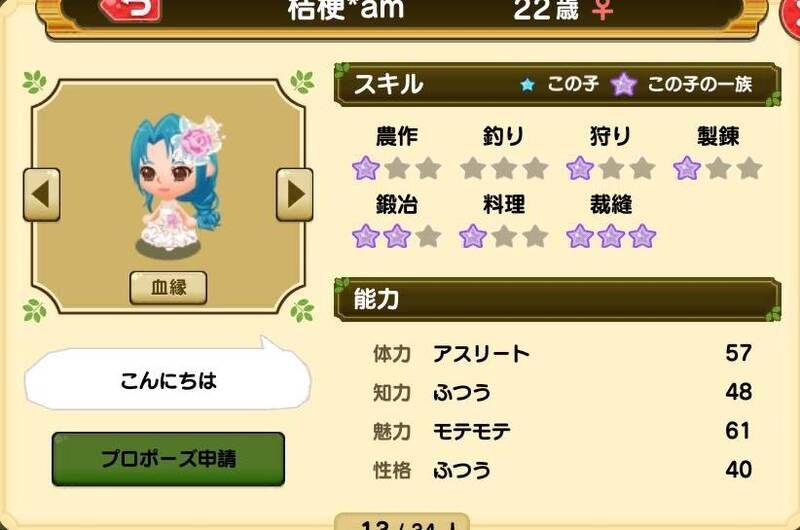Click the third purple star under 裁縫
Screen dimensions: 800x530
point(642,236)
